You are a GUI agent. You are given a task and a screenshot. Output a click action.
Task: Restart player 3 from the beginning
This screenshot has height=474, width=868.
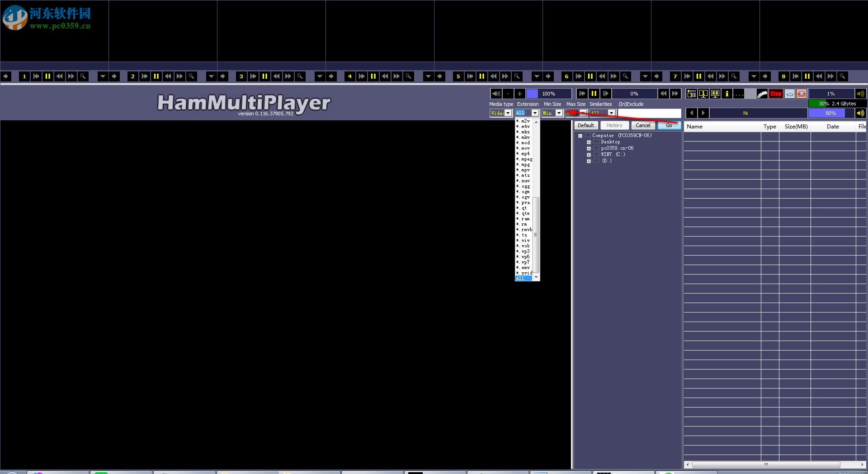coord(253,76)
